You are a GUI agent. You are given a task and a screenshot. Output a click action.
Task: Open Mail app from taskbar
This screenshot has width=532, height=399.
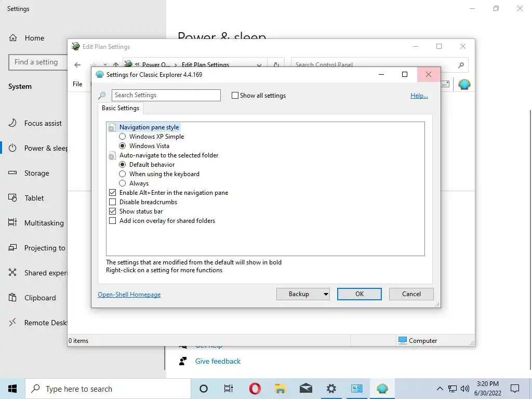coord(305,389)
